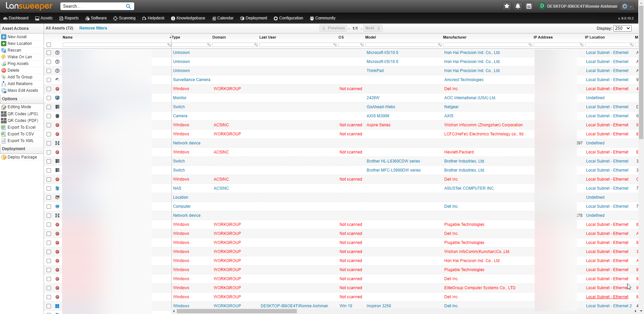
Task: Click the Windows logo icon in Inspiron 3250 row
Action: click(57, 306)
